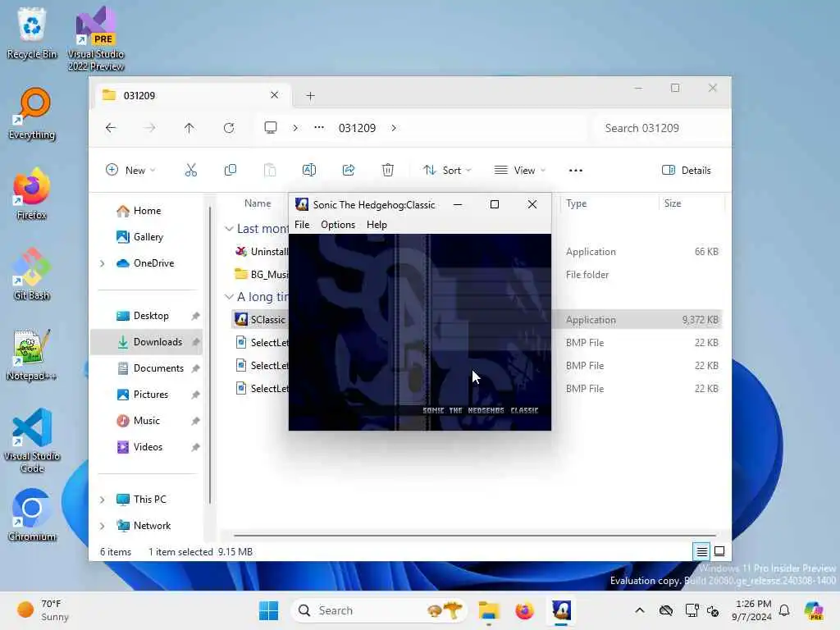Open the New dropdown in Explorer
The width and height of the screenshot is (840, 630).
130,170
